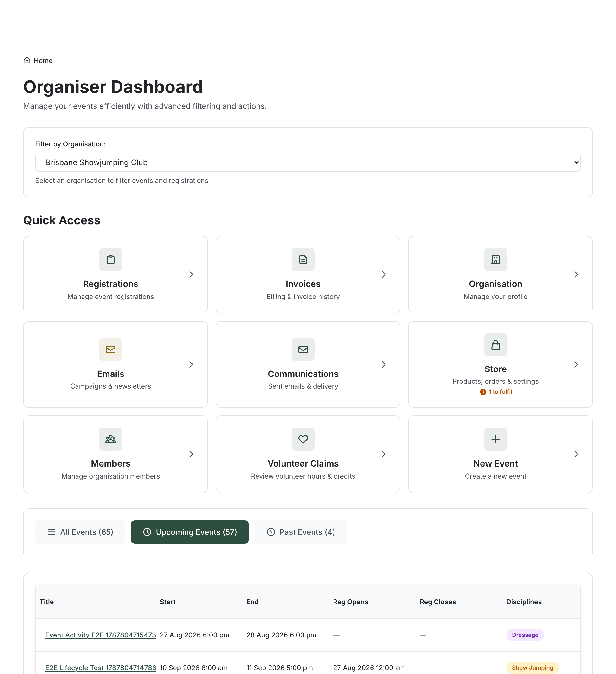The image size is (616, 674).
Task: Click the Home breadcrumb house icon
Action: pyautogui.click(x=27, y=60)
